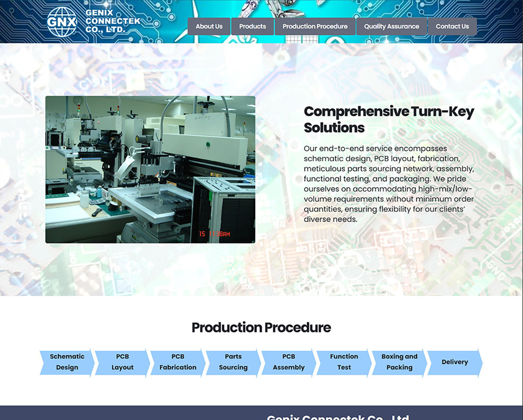Select the Delivery step arrow
The height and width of the screenshot is (420, 523).
tap(455, 362)
